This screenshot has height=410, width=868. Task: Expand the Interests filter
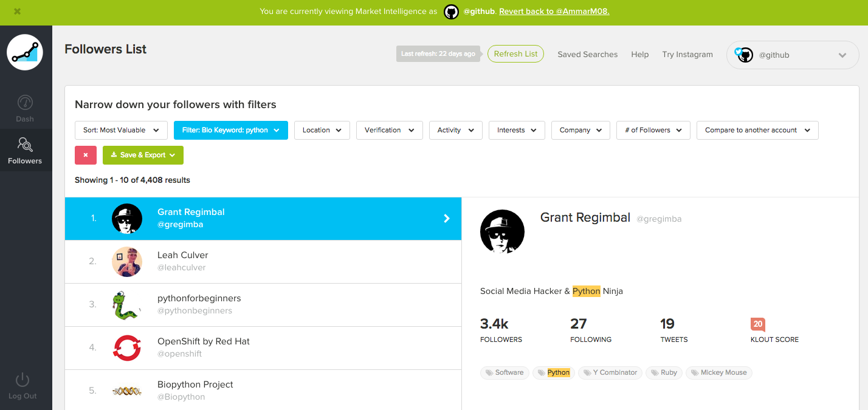tap(517, 130)
